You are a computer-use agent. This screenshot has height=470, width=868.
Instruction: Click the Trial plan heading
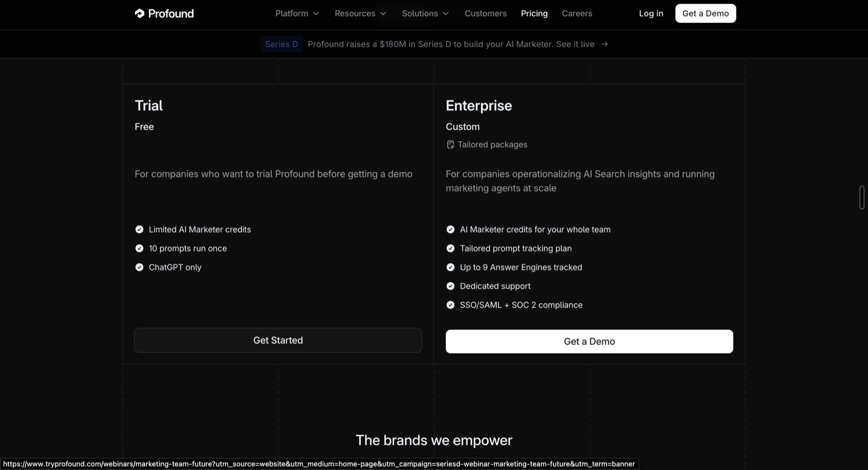pos(149,105)
